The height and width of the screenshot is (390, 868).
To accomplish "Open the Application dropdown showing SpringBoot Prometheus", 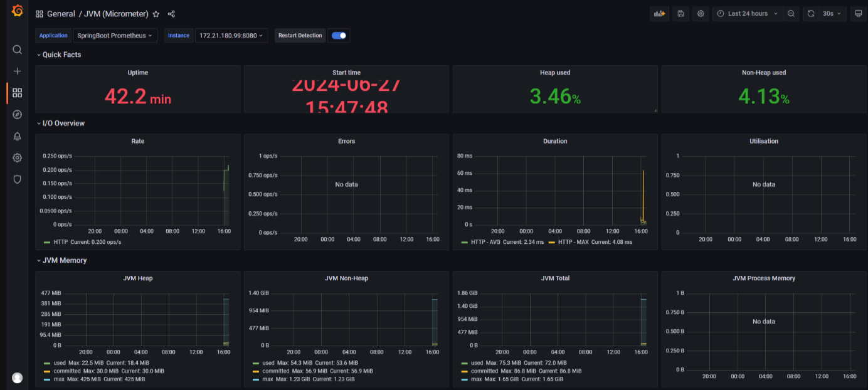I will pos(115,36).
